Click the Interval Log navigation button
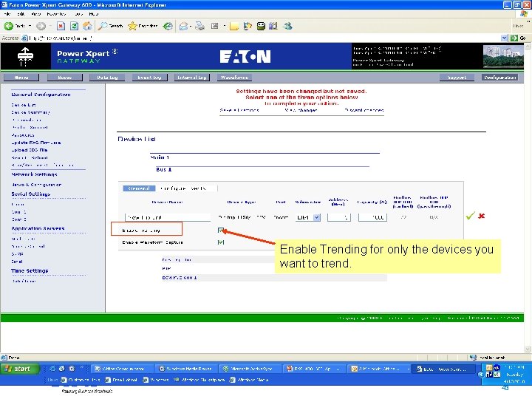This screenshot has width=532, height=399. coord(192,78)
